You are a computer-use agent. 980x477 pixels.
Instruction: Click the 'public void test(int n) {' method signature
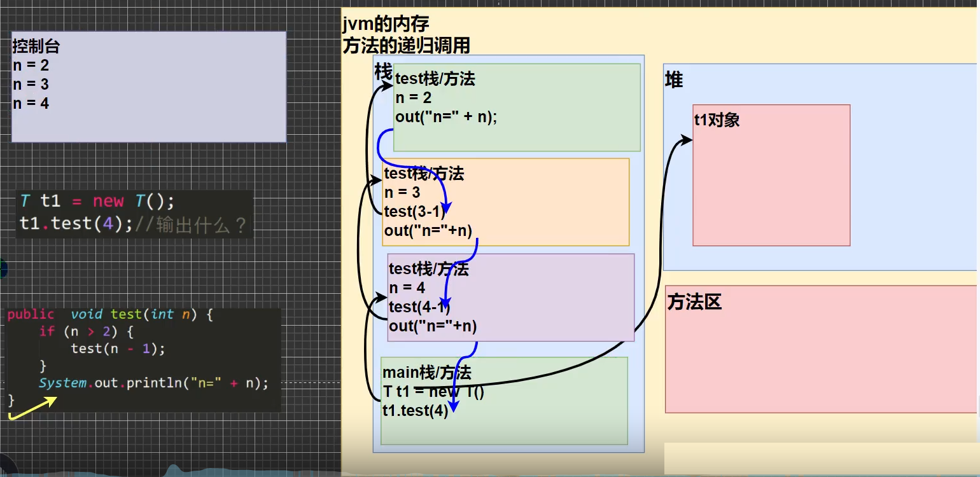[x=111, y=315]
